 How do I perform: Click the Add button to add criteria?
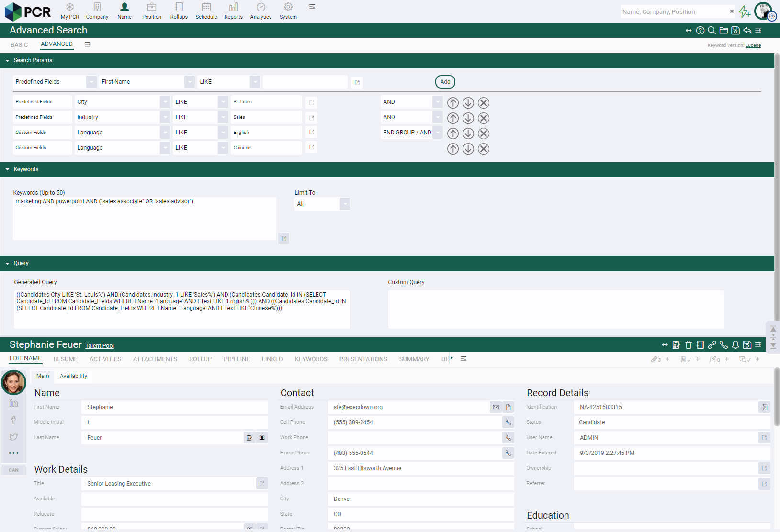pyautogui.click(x=444, y=81)
